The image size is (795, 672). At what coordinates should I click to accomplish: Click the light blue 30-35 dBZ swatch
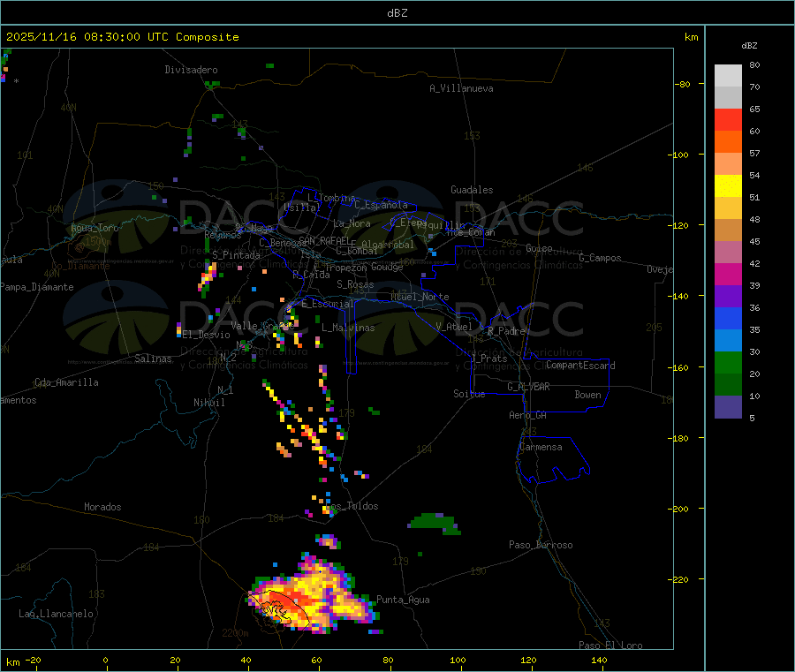(x=728, y=341)
